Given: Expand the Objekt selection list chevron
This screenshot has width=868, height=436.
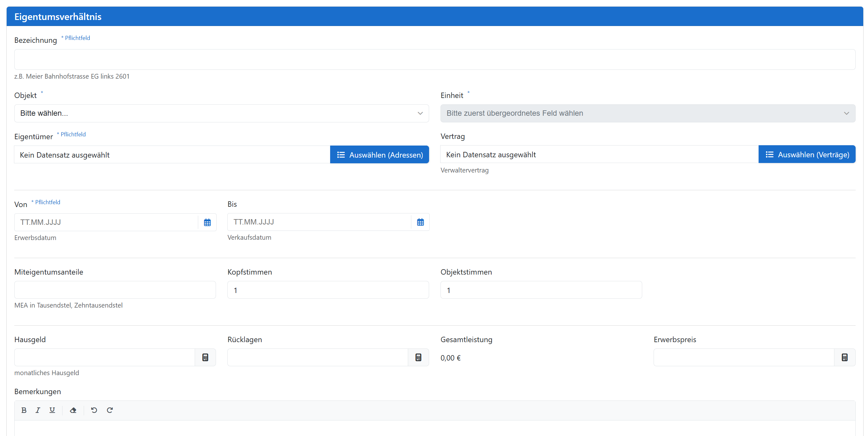Looking at the screenshot, I should (420, 113).
